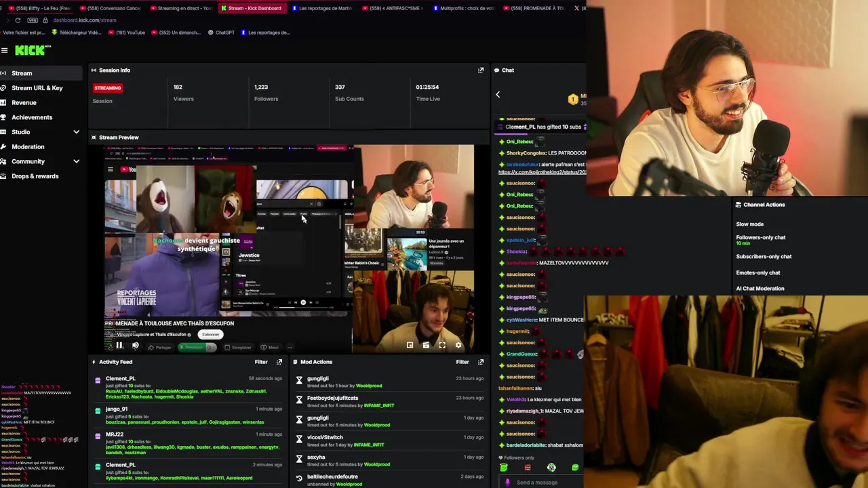Open stream preview settings gear

[x=458, y=345]
